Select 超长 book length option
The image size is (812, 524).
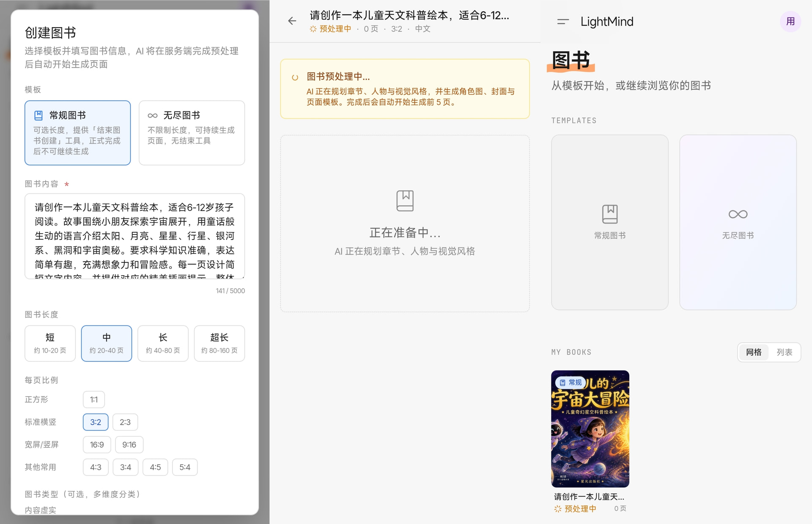pos(219,343)
